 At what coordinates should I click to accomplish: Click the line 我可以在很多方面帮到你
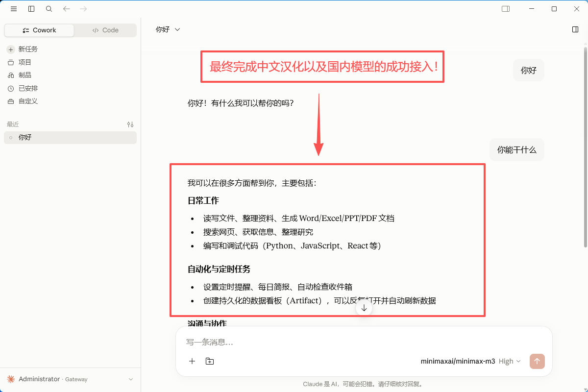click(252, 183)
